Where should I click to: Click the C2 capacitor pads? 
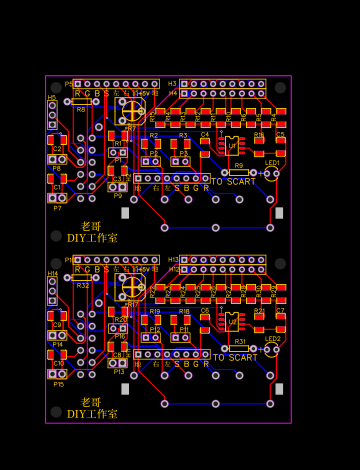pos(57,140)
